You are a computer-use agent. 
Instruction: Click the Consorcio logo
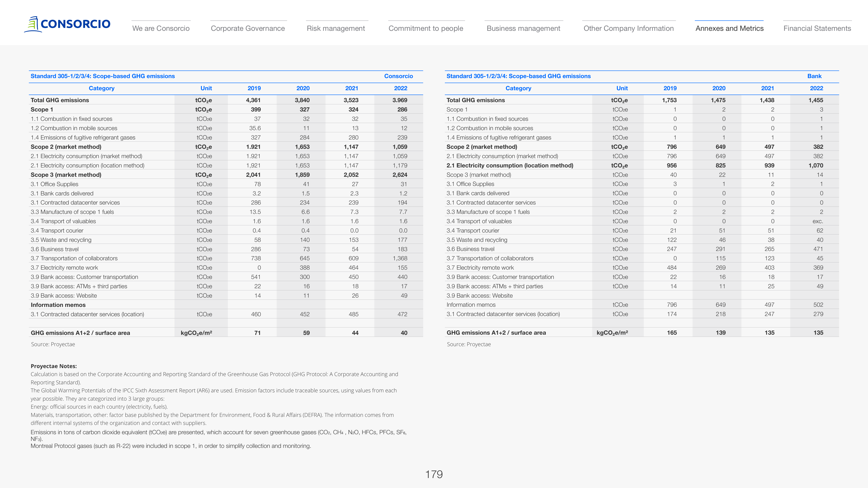click(67, 24)
